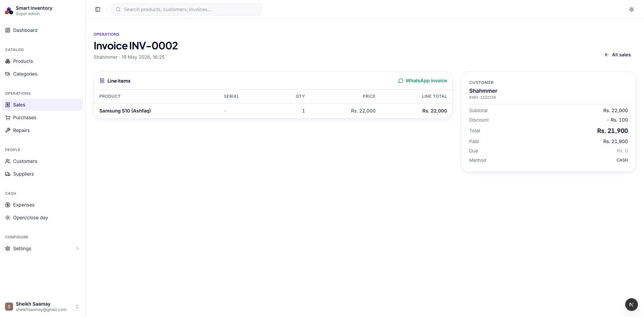This screenshot has height=317, width=644.
Task: Click the Line items receipt icon
Action: pos(102,81)
